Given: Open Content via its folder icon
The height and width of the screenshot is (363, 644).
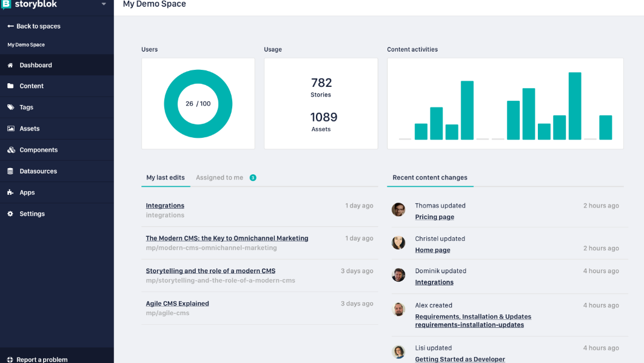Looking at the screenshot, I should pyautogui.click(x=10, y=86).
